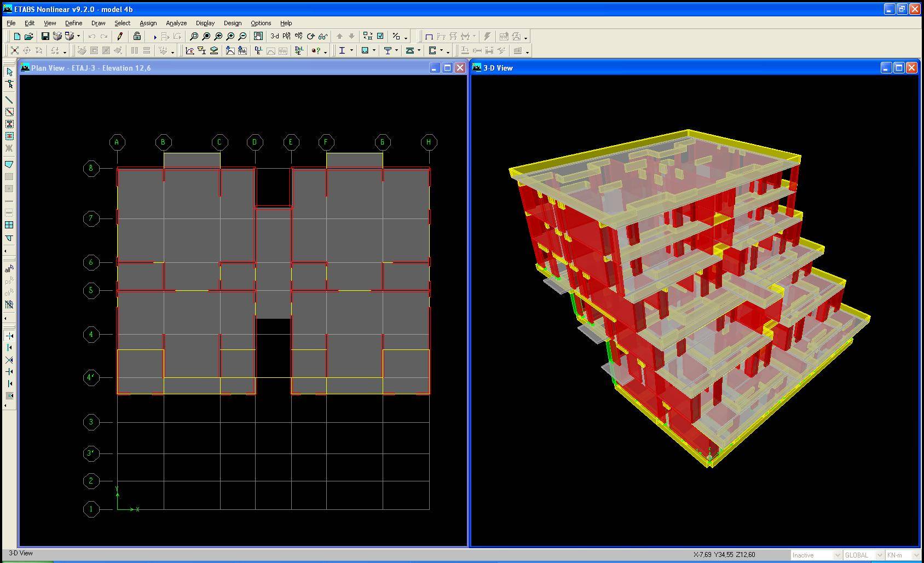Run analysis using the blue play arrow
The width and height of the screenshot is (924, 563).
pyautogui.click(x=155, y=37)
